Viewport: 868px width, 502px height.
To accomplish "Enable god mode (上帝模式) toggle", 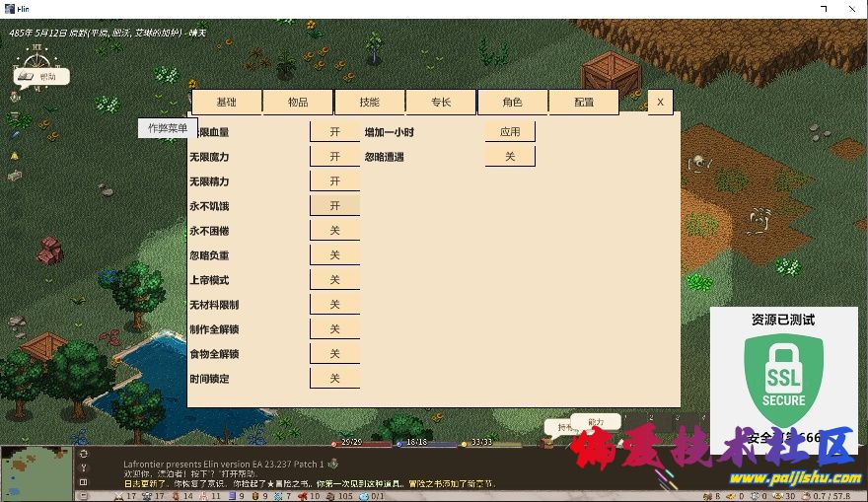I will pyautogui.click(x=334, y=280).
